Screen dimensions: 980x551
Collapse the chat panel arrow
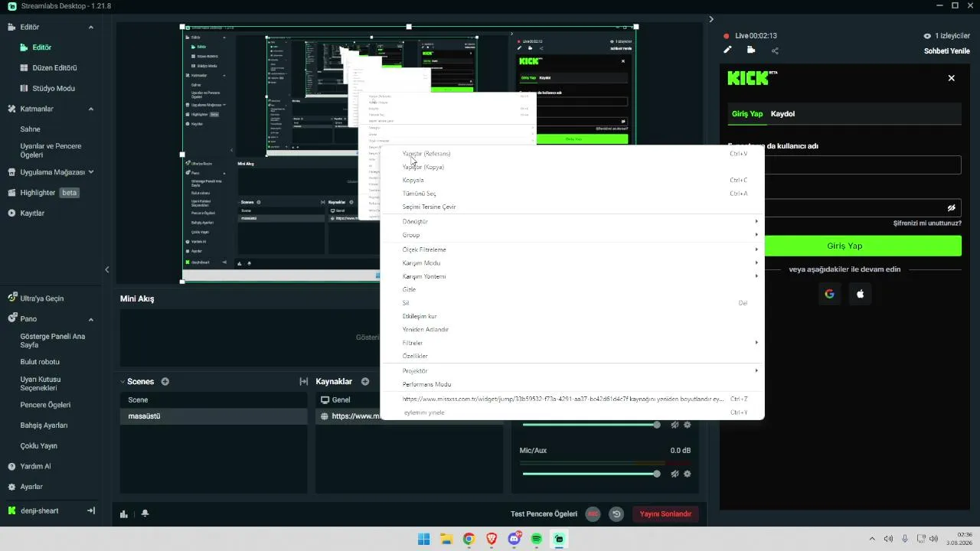(x=711, y=19)
